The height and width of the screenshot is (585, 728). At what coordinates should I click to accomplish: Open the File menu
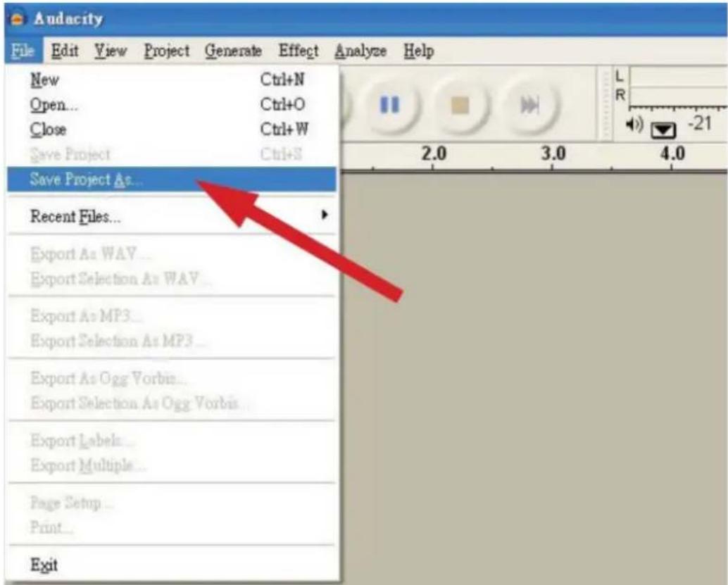[x=23, y=51]
